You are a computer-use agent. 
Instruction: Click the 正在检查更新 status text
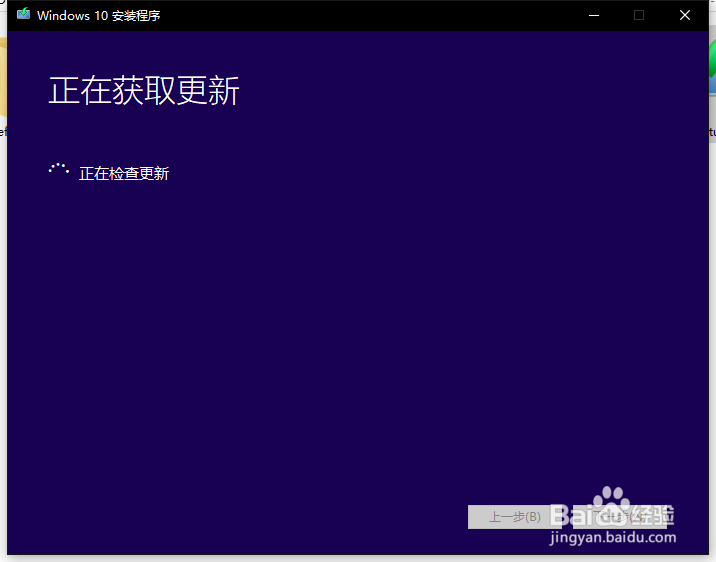point(124,173)
